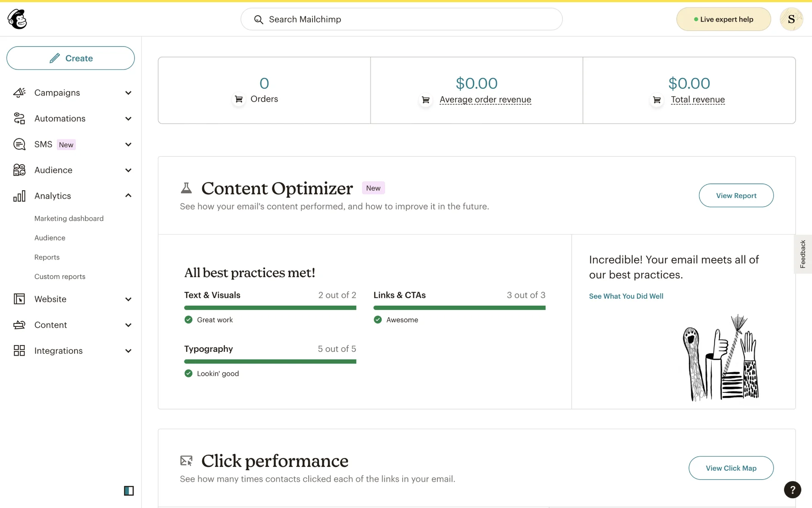Click the View Report button
The width and height of the screenshot is (812, 508).
[736, 196]
